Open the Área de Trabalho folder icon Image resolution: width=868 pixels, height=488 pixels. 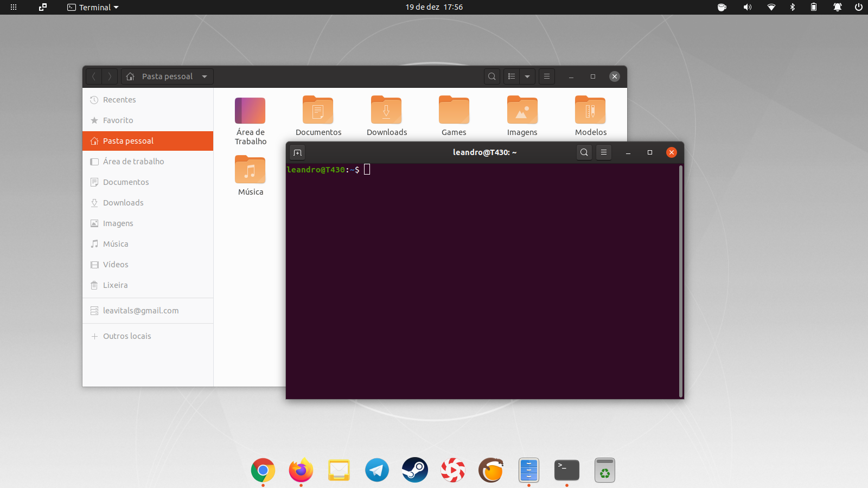click(x=250, y=111)
